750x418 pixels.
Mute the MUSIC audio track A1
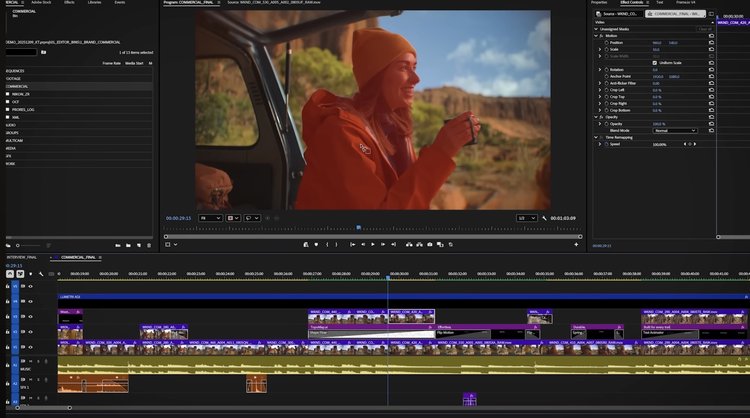point(31,362)
